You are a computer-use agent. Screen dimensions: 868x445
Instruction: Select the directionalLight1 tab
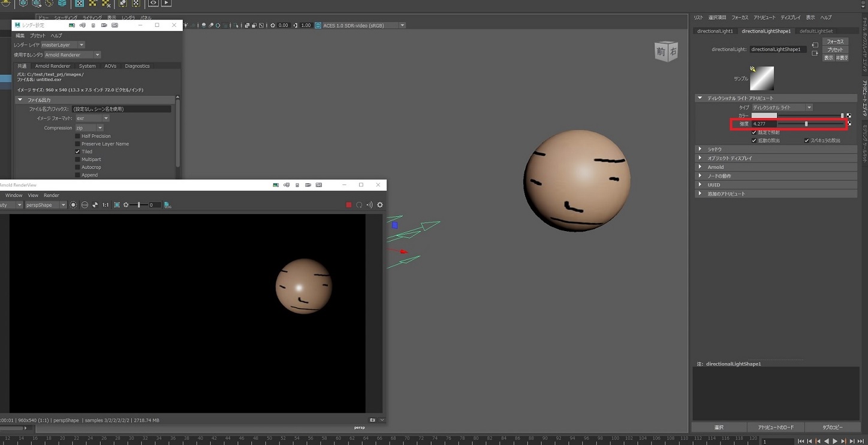(715, 31)
